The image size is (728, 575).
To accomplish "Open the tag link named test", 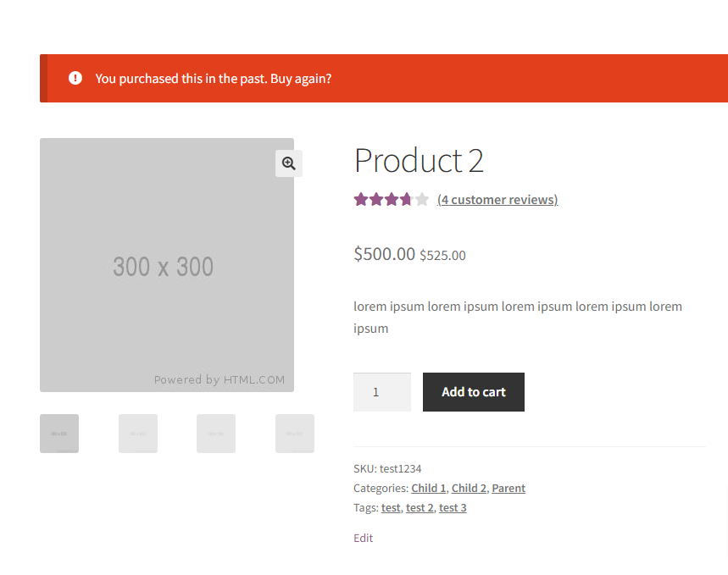I will [391, 508].
